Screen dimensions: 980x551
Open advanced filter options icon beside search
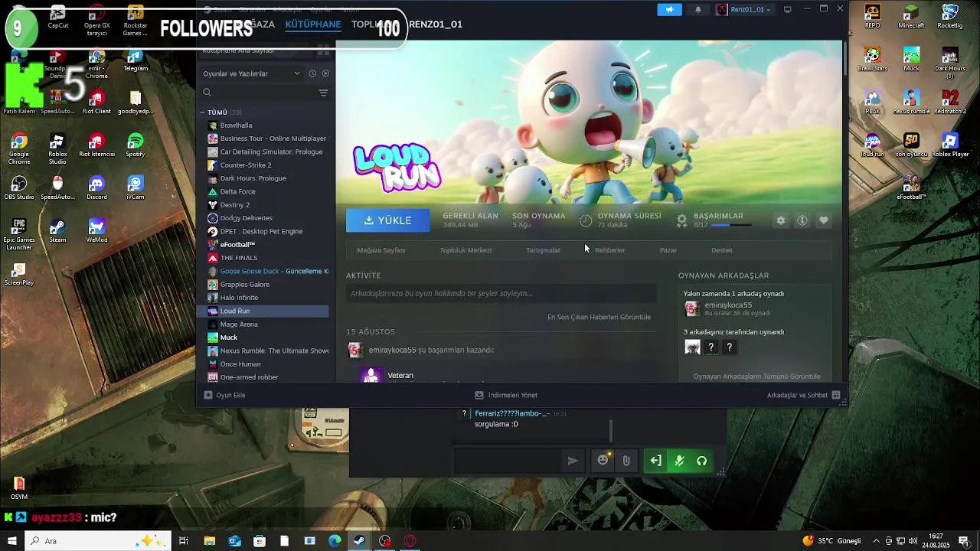[x=323, y=93]
